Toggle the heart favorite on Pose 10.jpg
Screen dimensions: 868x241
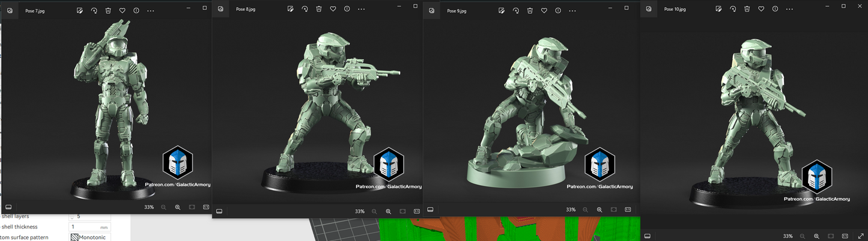tap(761, 9)
